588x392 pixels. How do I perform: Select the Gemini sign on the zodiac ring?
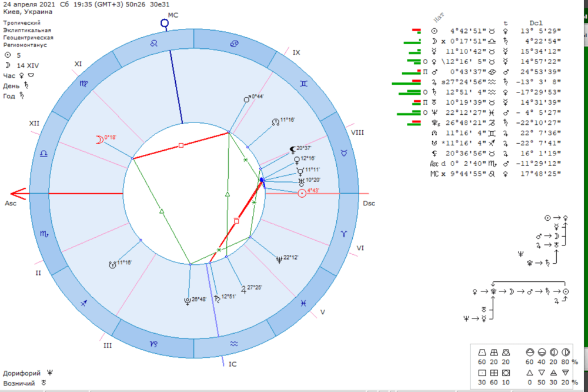(304, 84)
